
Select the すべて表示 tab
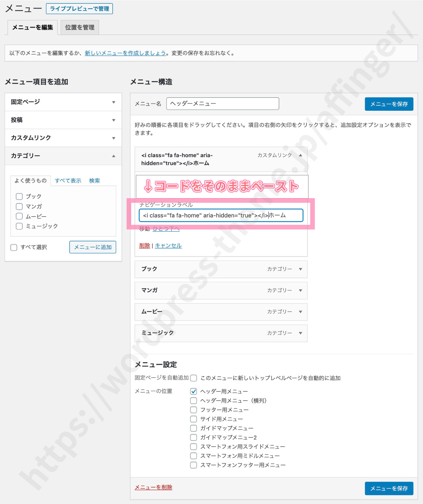68,181
